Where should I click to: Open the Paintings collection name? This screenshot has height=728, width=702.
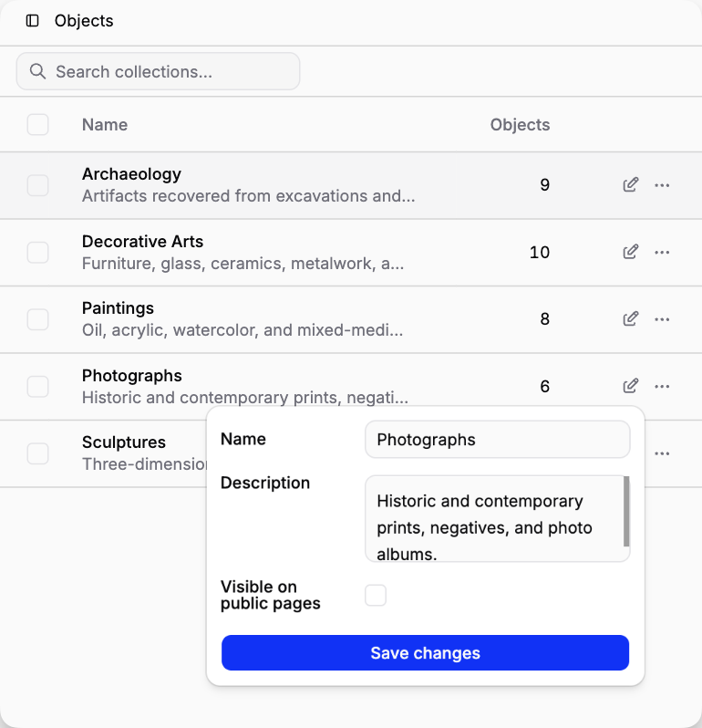(x=118, y=308)
